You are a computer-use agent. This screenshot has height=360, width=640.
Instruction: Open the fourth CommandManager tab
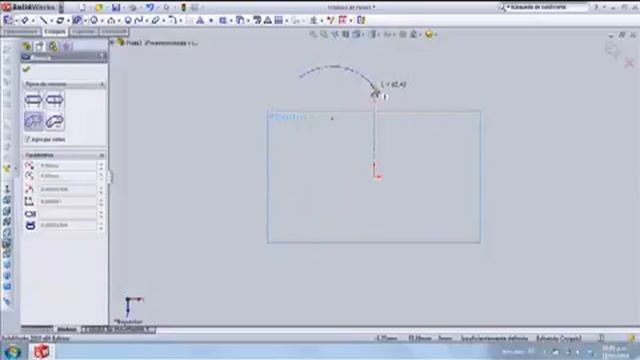click(x=114, y=32)
